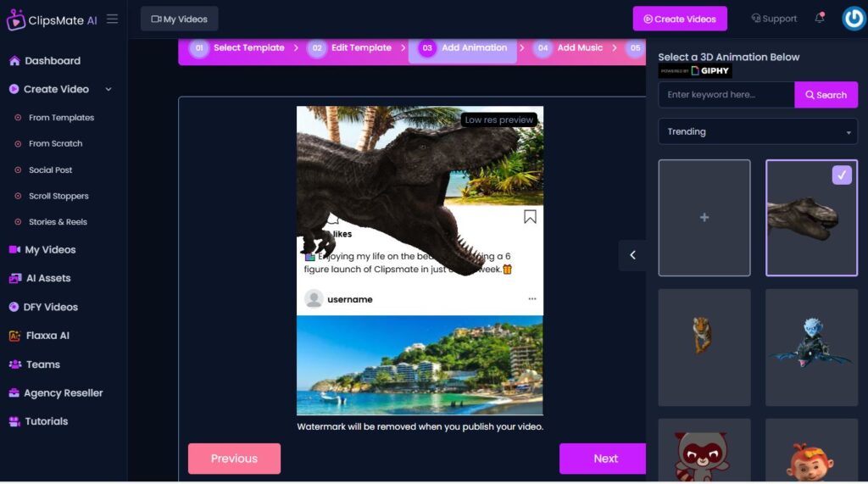Click the Tutorials icon
Image resolution: width=868 pixels, height=484 pixels.
(x=14, y=421)
